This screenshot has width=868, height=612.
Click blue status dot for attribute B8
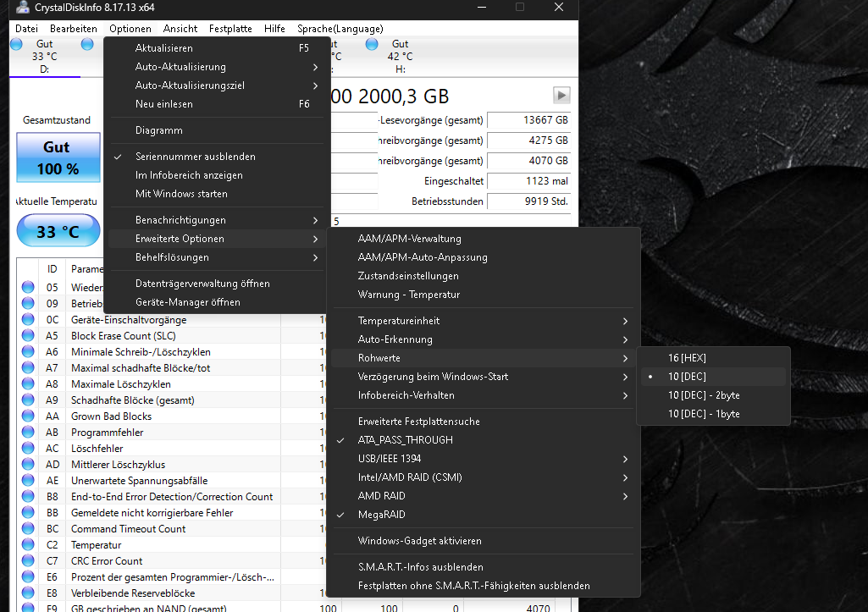(x=28, y=496)
